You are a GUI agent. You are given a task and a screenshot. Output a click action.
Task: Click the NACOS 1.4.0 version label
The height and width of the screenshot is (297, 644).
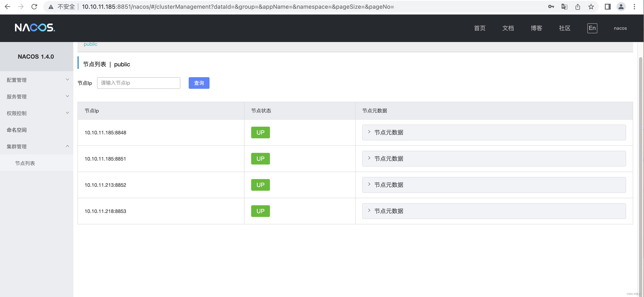(x=36, y=57)
